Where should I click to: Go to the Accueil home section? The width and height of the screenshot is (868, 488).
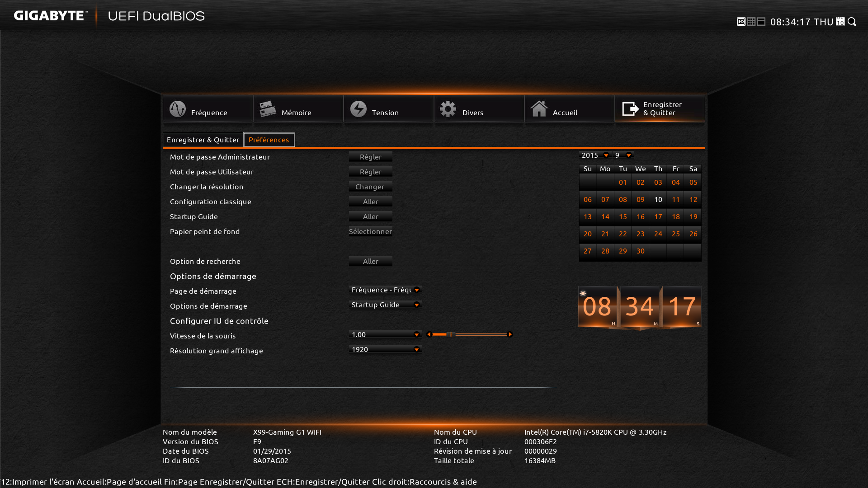click(569, 108)
